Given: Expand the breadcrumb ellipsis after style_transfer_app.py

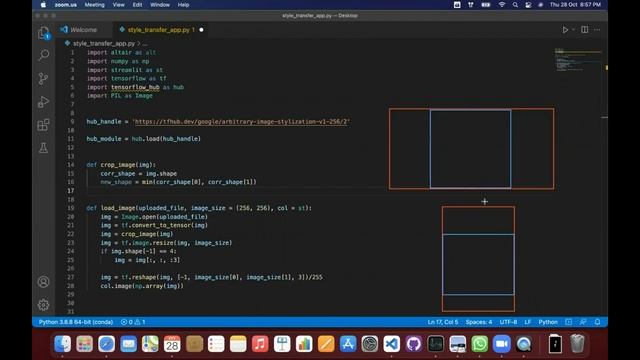Looking at the screenshot, I should click(145, 43).
